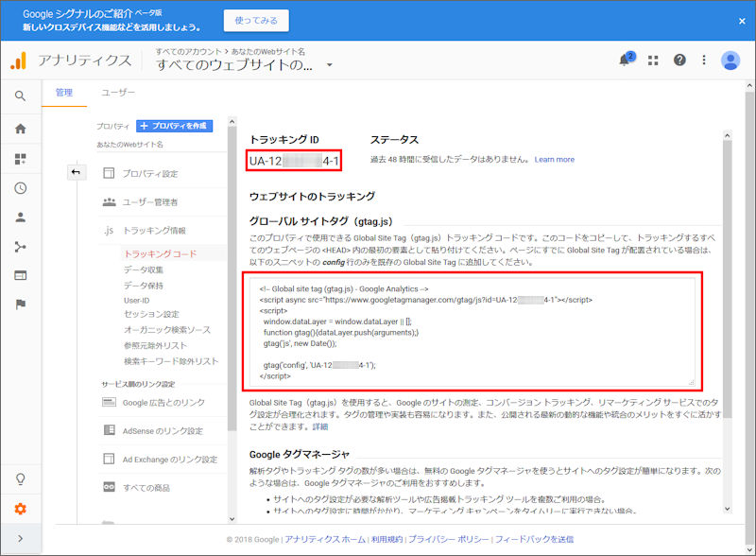Screen dimensions: 756x556
Task: Click the AdSense link settings icon
Action: pyautogui.click(x=109, y=430)
